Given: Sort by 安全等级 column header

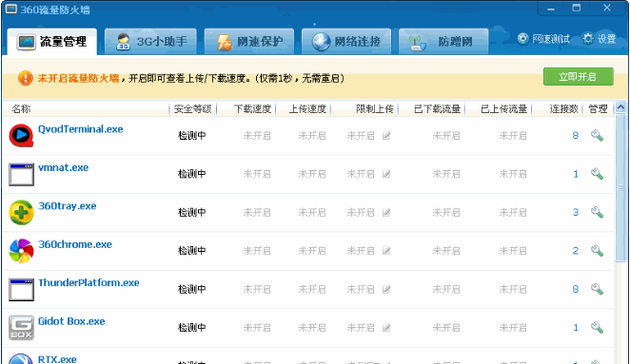Looking at the screenshot, I should [193, 108].
